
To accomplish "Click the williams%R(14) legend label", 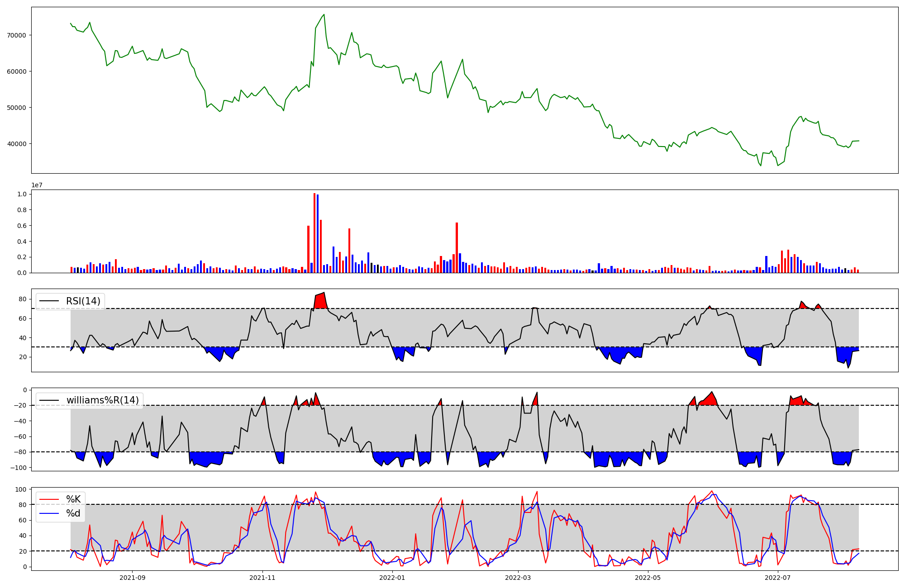I will tap(102, 400).
